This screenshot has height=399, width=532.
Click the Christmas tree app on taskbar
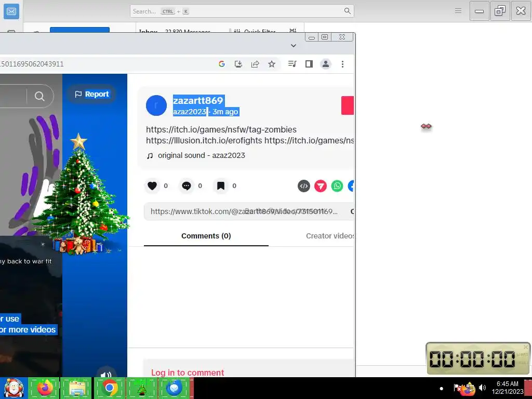click(x=142, y=388)
